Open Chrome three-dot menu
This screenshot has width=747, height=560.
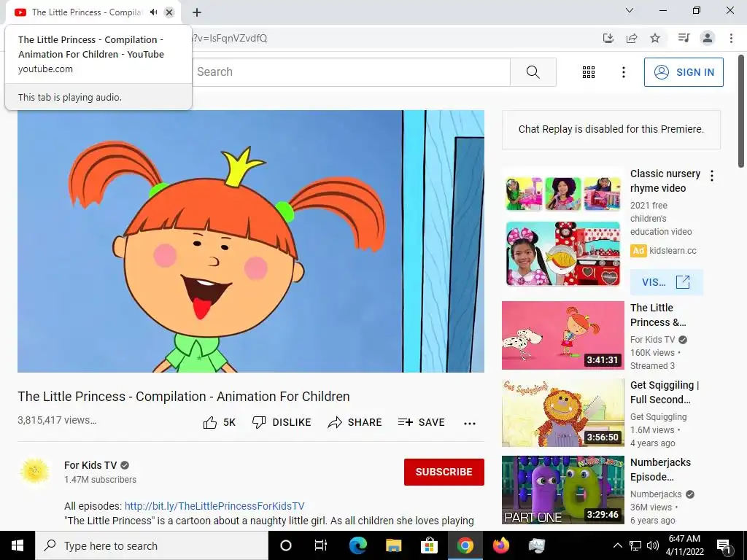click(731, 38)
